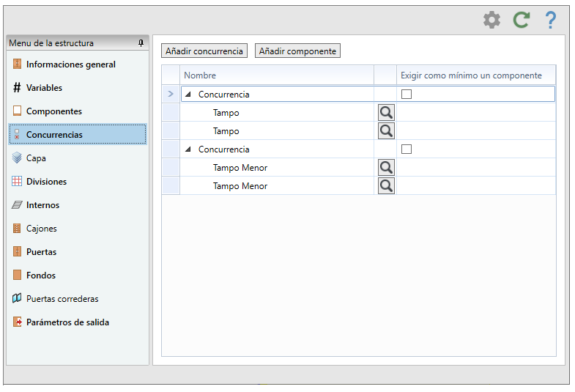Click the Cajones drawer icon
Screen dimensions: 575x392
click(x=17, y=228)
